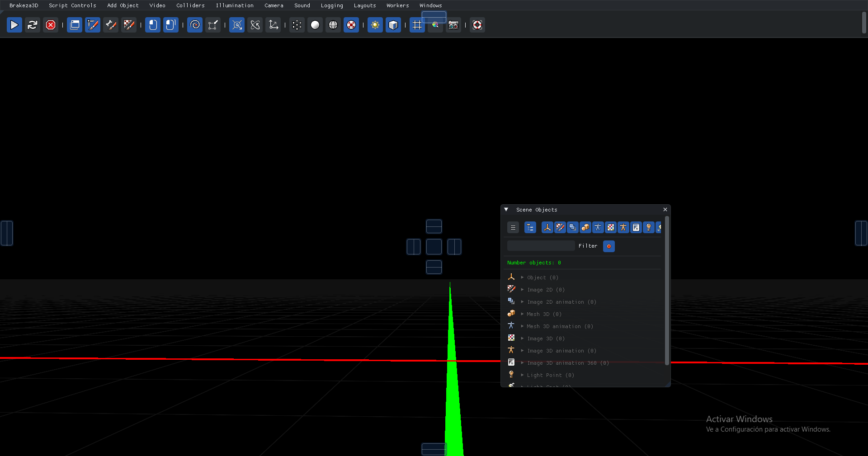The width and height of the screenshot is (868, 456).
Task: Click the wireframe globe icon in toolbar
Action: point(333,25)
